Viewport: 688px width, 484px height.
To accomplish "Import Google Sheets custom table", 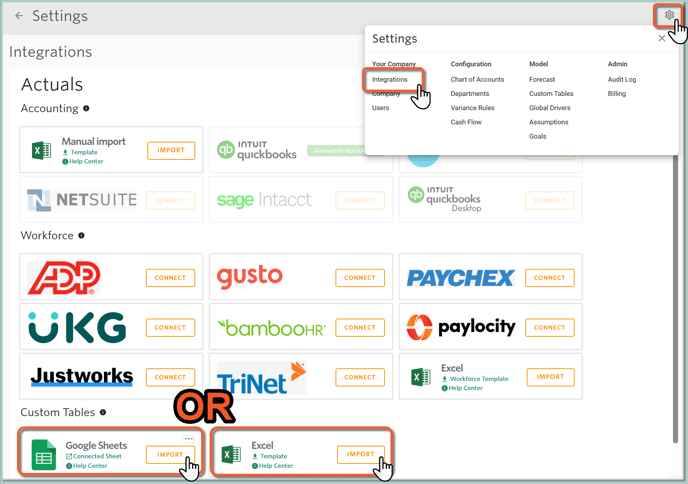I will coord(170,455).
